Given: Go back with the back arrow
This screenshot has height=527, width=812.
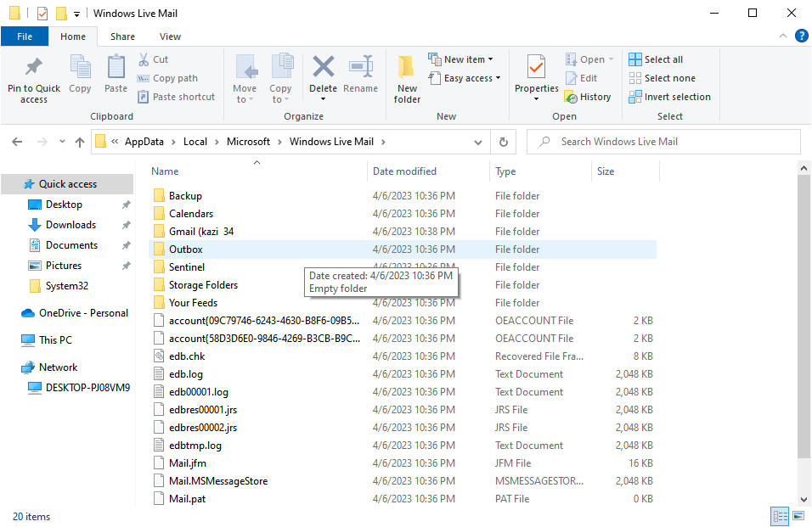Looking at the screenshot, I should [17, 142].
